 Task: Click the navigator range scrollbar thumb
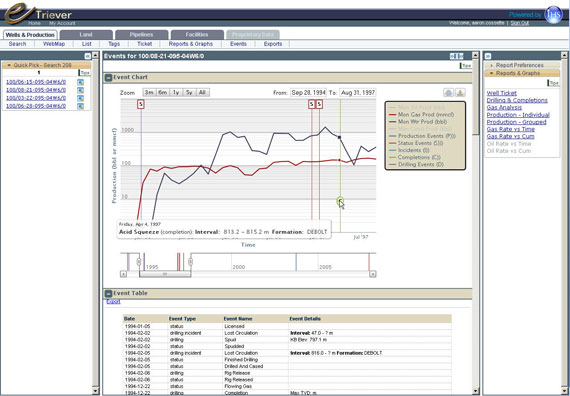click(x=165, y=274)
